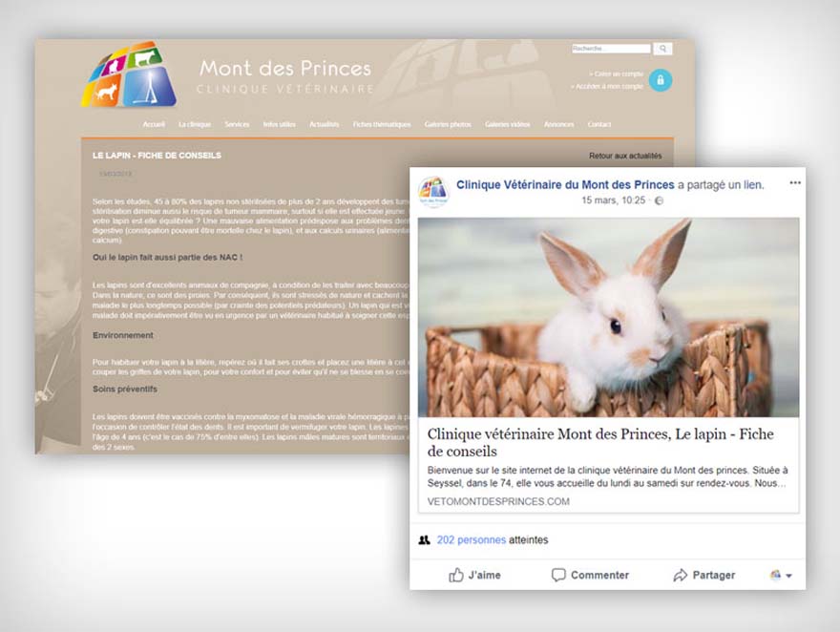This screenshot has height=632, width=840.
Task: Open the profile selector dropdown on post
Action: 781,576
